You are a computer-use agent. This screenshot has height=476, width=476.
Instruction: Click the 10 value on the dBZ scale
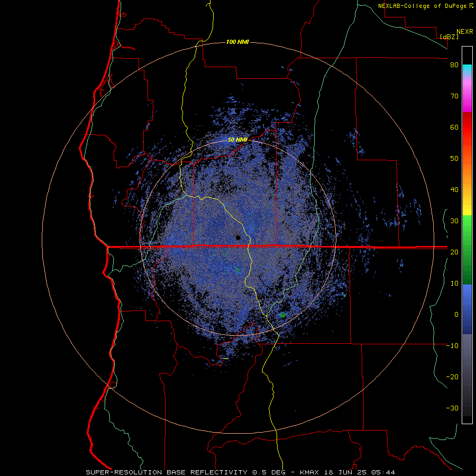454,283
